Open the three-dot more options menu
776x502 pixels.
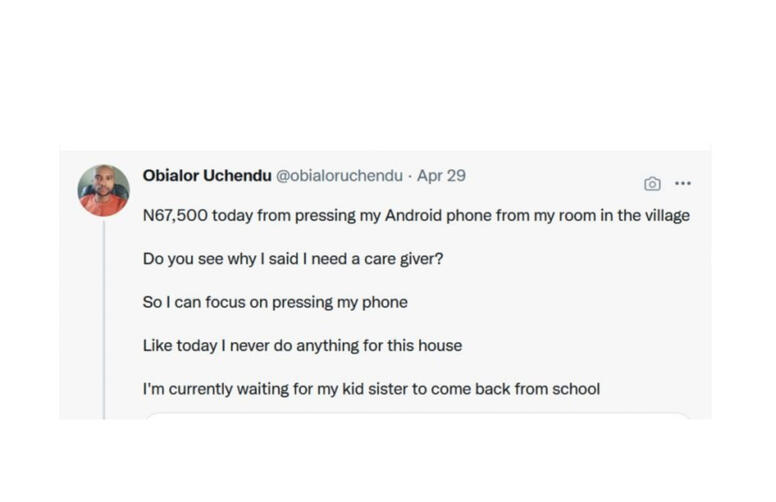click(x=683, y=184)
